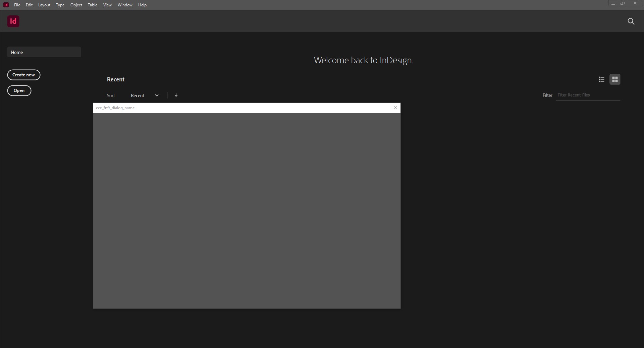
Task: Switch to list view icon
Action: tap(601, 79)
